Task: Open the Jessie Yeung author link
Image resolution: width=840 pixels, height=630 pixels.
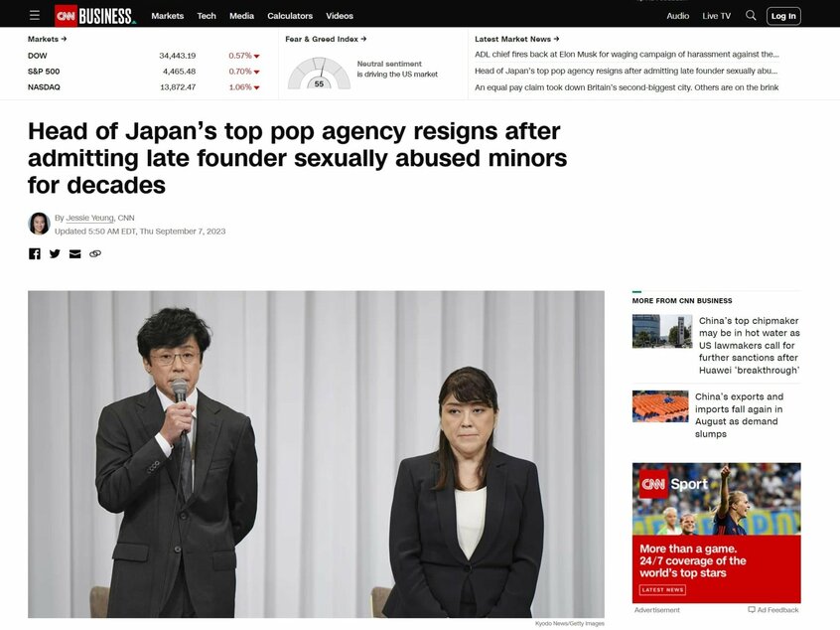Action: coord(90,218)
